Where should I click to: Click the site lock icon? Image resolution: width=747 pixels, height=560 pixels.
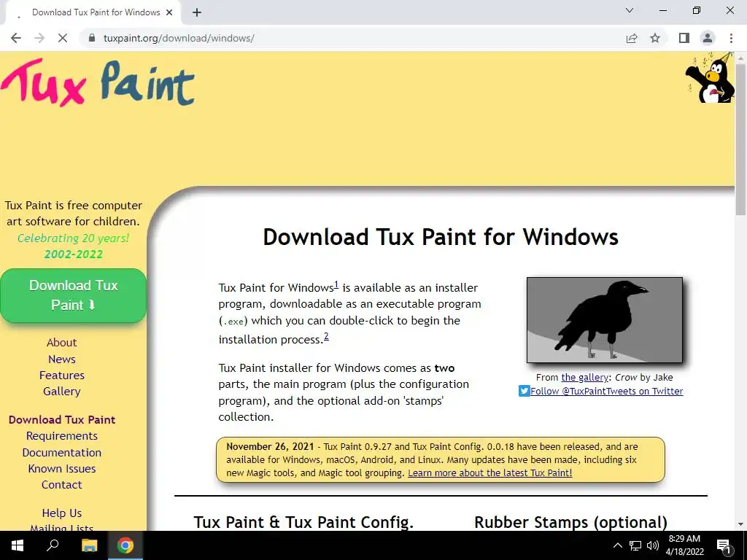coord(92,38)
